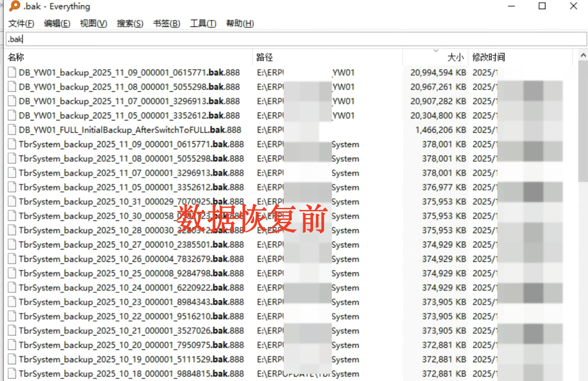The height and width of the screenshot is (381, 588).
Task: Sort results by 名称 column header
Action: pyautogui.click(x=16, y=57)
